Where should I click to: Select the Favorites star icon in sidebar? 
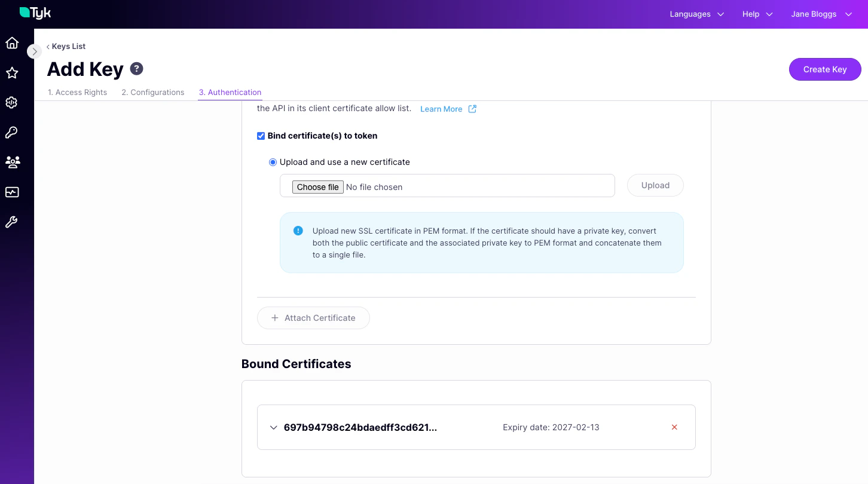coord(12,72)
